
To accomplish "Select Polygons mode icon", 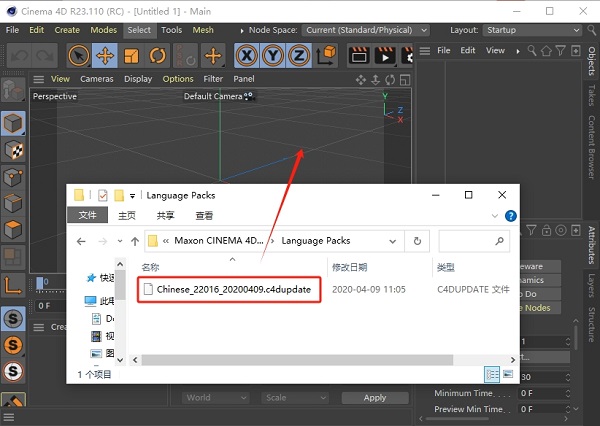I will point(13,230).
